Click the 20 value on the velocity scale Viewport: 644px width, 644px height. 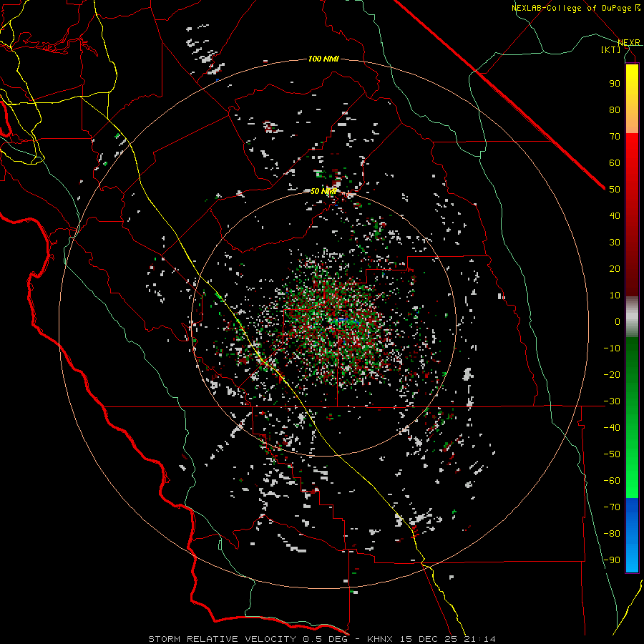click(x=615, y=268)
